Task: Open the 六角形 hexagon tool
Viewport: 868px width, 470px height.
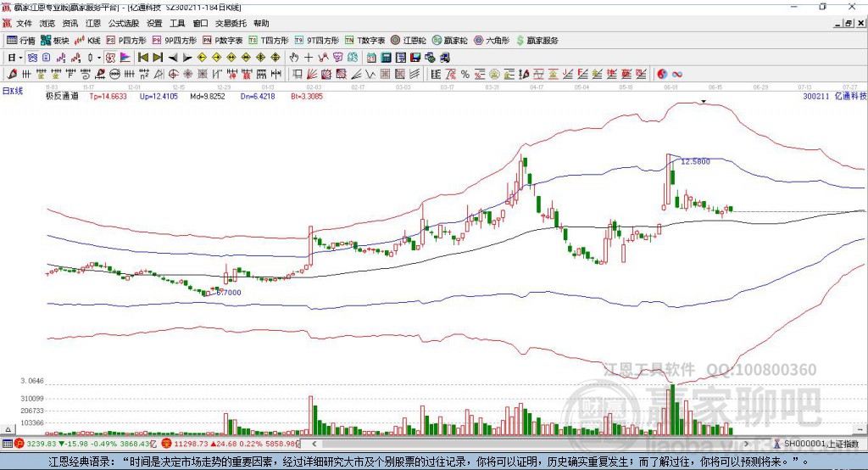Action: pos(492,41)
